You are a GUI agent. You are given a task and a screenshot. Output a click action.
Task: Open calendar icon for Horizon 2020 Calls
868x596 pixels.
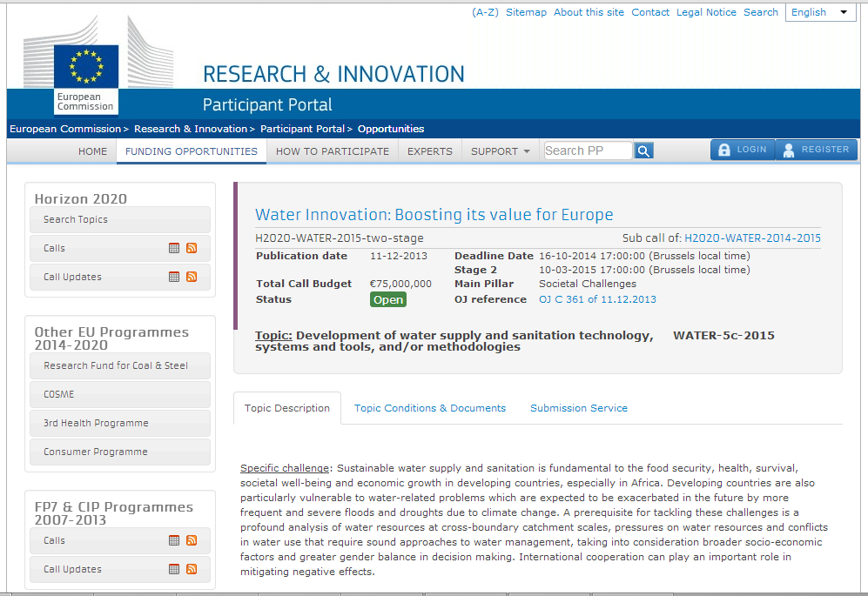(174, 248)
